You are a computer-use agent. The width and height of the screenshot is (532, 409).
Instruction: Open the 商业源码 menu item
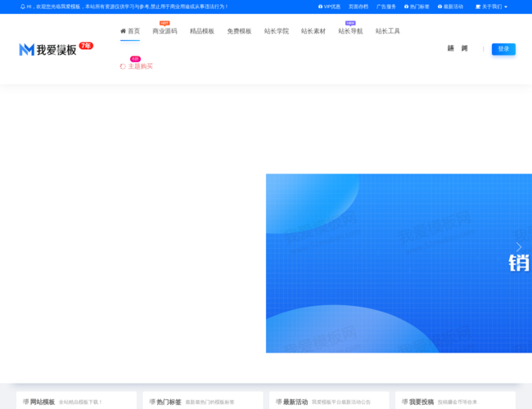[x=165, y=31]
